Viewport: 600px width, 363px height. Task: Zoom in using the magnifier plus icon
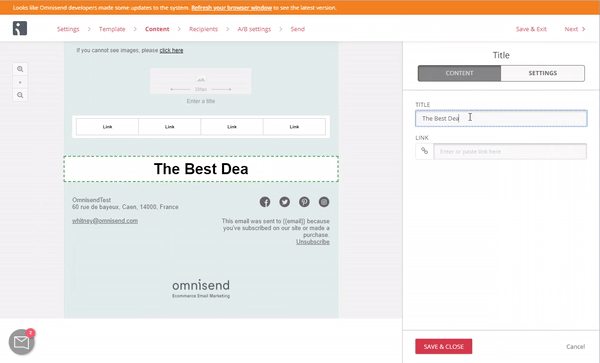(20, 69)
